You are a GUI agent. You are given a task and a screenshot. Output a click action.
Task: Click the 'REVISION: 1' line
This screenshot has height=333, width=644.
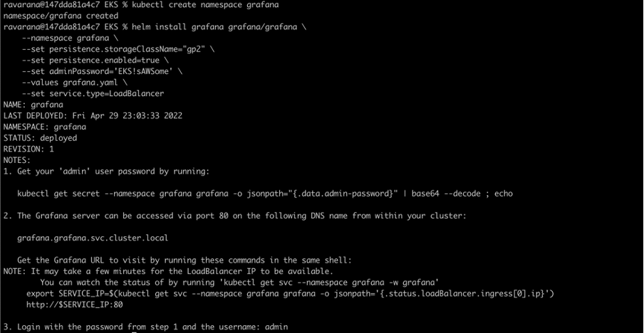(x=28, y=149)
